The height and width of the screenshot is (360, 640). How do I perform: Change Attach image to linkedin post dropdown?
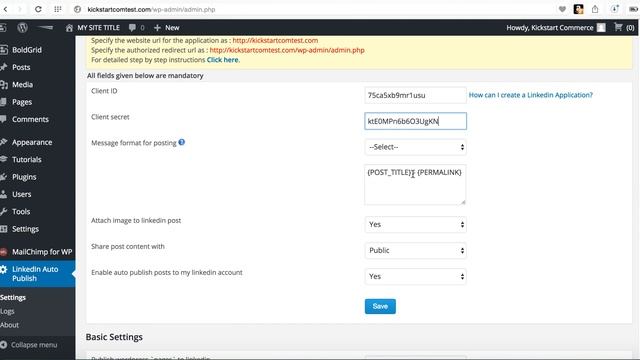(x=415, y=224)
